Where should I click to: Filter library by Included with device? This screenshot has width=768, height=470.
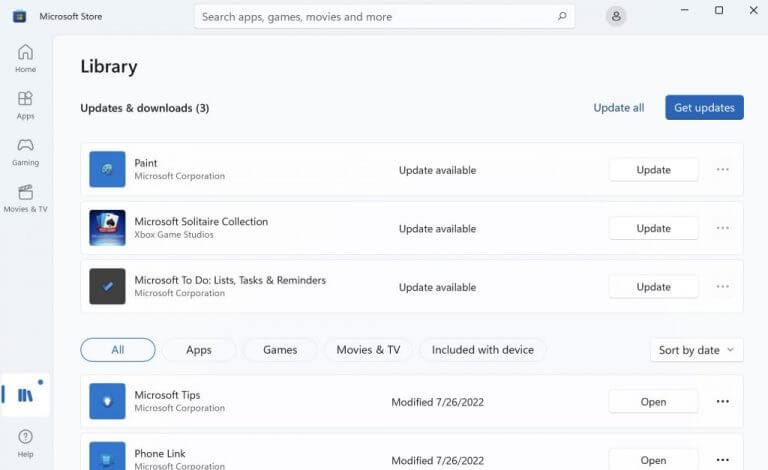482,350
